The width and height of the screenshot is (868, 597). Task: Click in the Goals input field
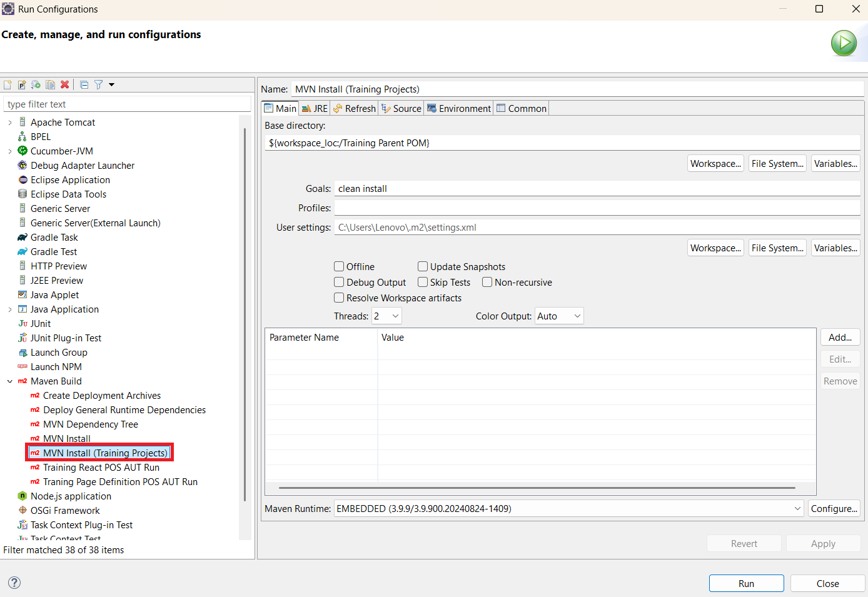pyautogui.click(x=597, y=189)
